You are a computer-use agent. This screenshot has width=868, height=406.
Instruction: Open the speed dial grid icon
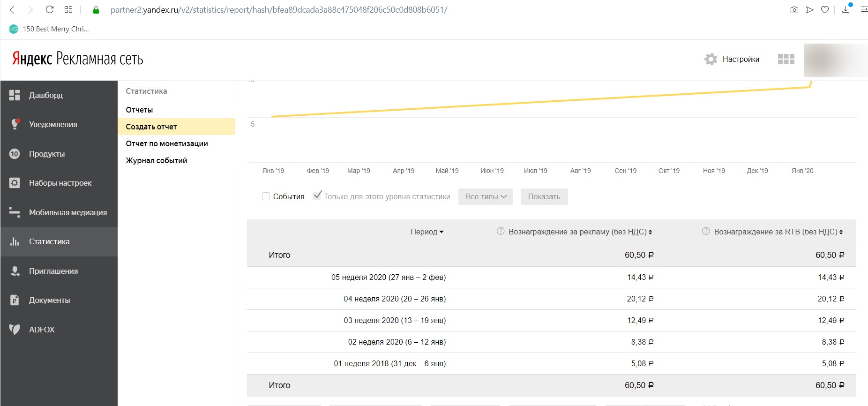68,10
